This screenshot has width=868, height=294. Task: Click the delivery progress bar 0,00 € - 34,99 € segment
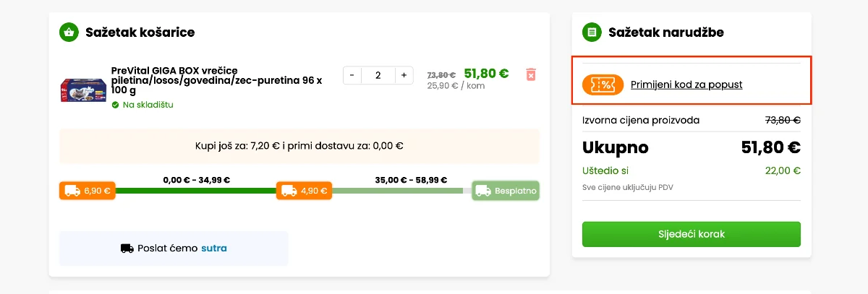(196, 191)
